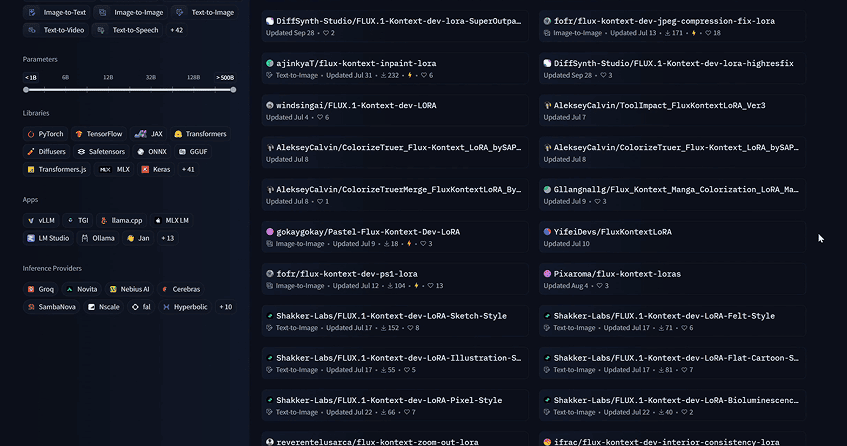Click the like heart on fofr ps1-lora card
The height and width of the screenshot is (446, 847).
coord(431,286)
